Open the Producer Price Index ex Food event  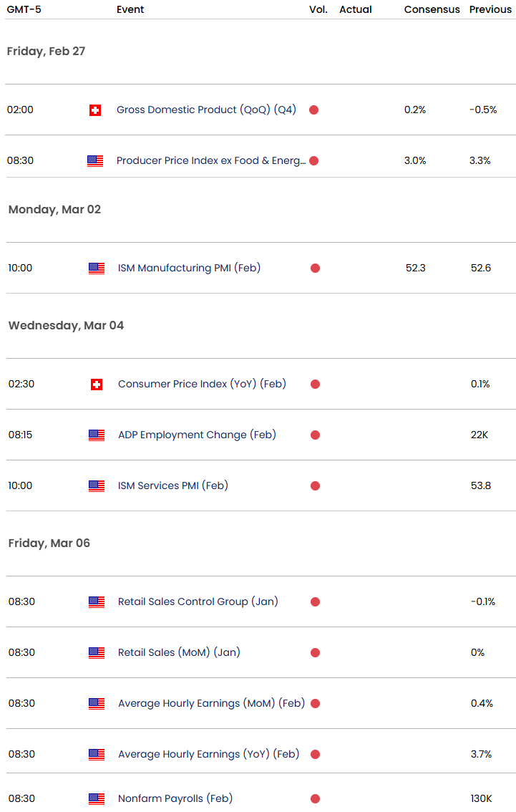coord(211,160)
